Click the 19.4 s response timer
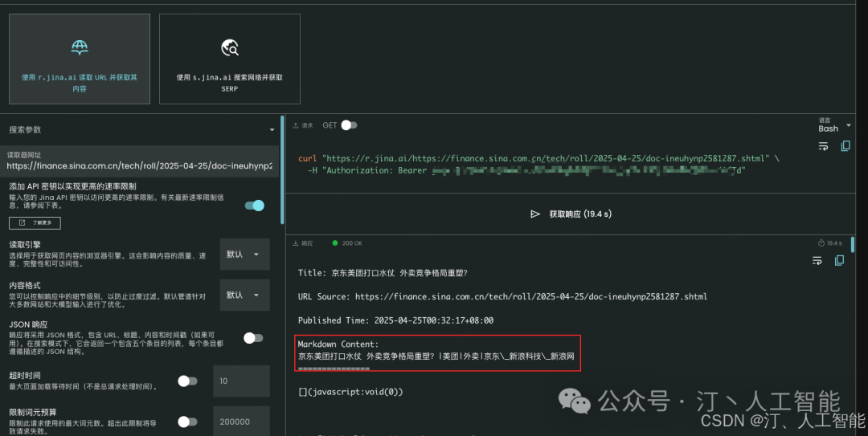Screen dimensions: 868x436 [829, 243]
